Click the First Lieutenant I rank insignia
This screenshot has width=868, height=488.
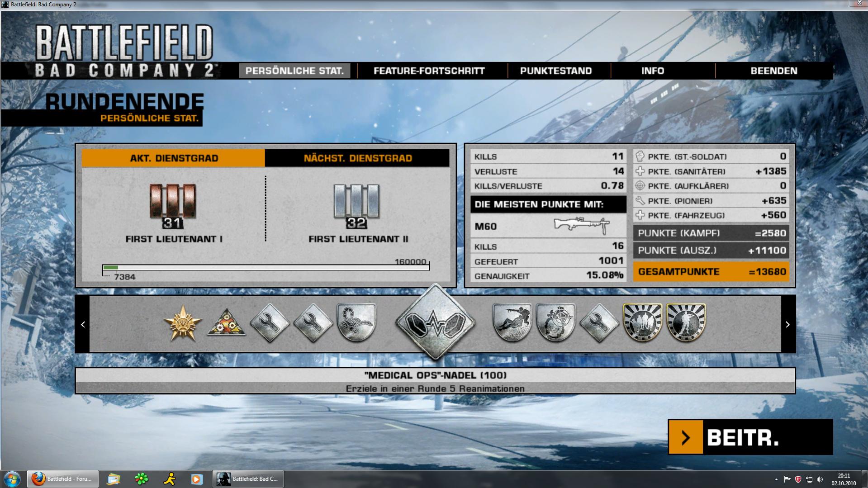pyautogui.click(x=173, y=206)
